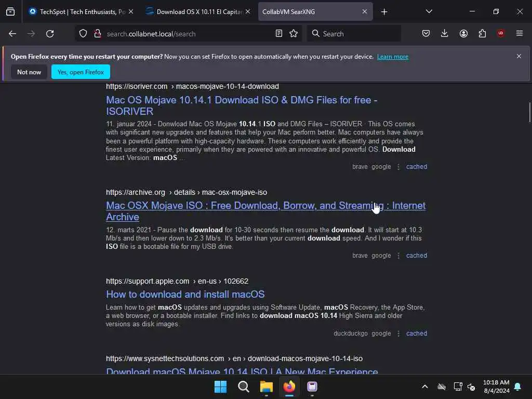Click the forward navigation arrow
The width and height of the screenshot is (532, 399).
pyautogui.click(x=31, y=34)
